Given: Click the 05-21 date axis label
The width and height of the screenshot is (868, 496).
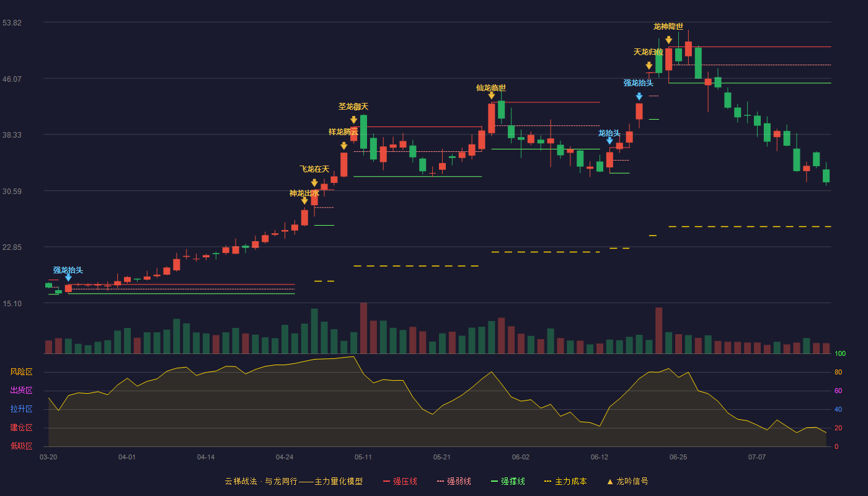Looking at the screenshot, I should pyautogui.click(x=442, y=457).
